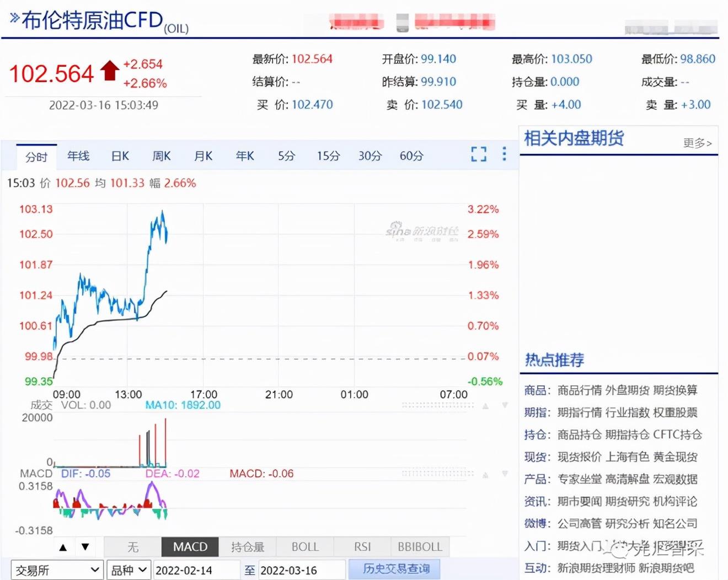Open the CFTC持仓 link
Viewport: 728px width, 580px height.
[x=678, y=434]
